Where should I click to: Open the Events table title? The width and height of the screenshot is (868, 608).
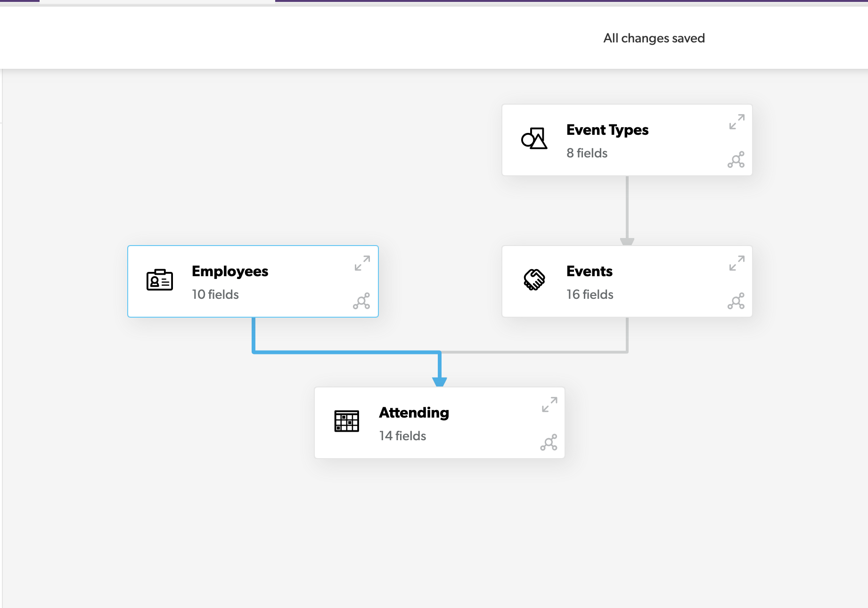click(x=590, y=271)
